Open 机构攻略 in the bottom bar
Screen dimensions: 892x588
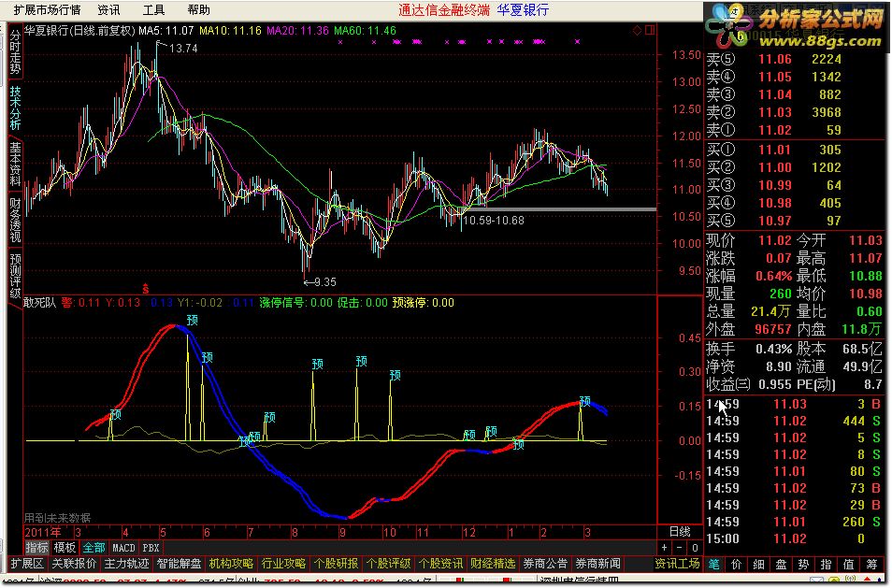[231, 564]
